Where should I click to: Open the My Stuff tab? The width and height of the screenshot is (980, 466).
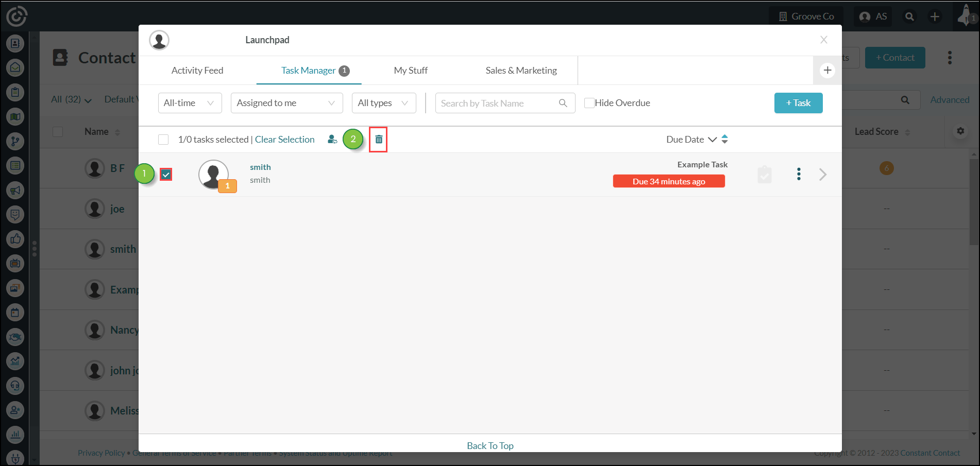click(x=411, y=71)
